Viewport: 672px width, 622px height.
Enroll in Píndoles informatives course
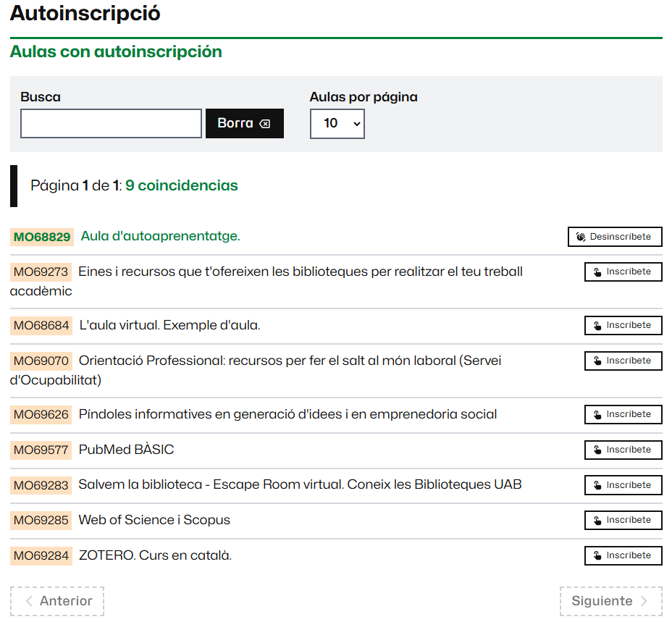[x=623, y=414]
